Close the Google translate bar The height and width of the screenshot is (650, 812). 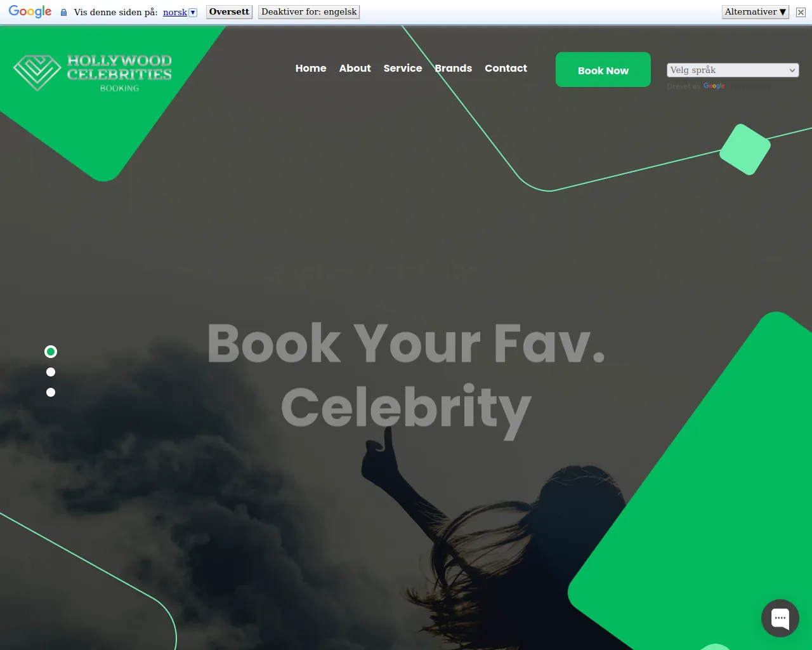(x=801, y=12)
